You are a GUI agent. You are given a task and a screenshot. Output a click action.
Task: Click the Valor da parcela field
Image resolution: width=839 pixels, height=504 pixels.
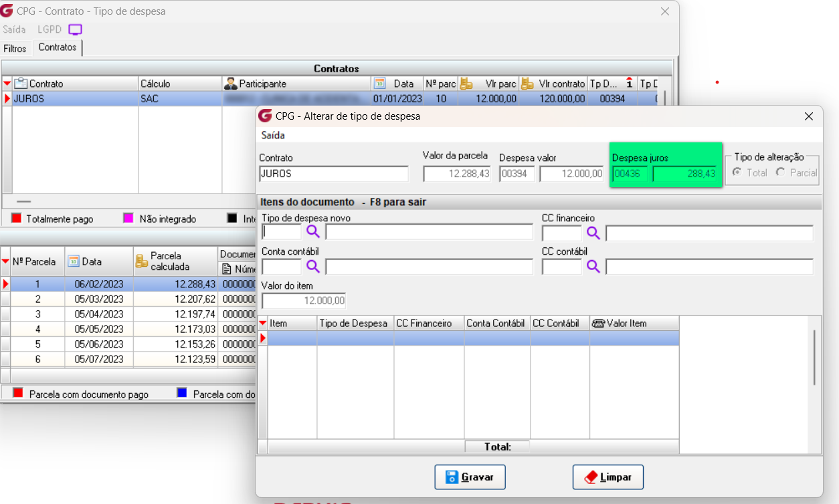457,174
